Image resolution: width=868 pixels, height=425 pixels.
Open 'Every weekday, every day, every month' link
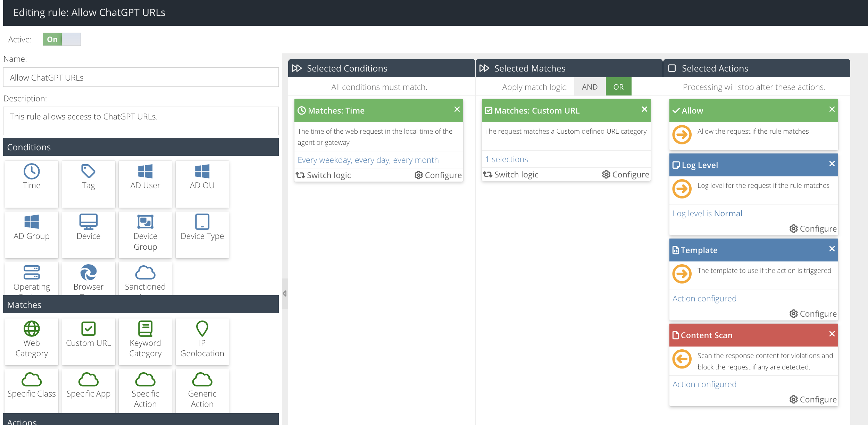pos(368,160)
